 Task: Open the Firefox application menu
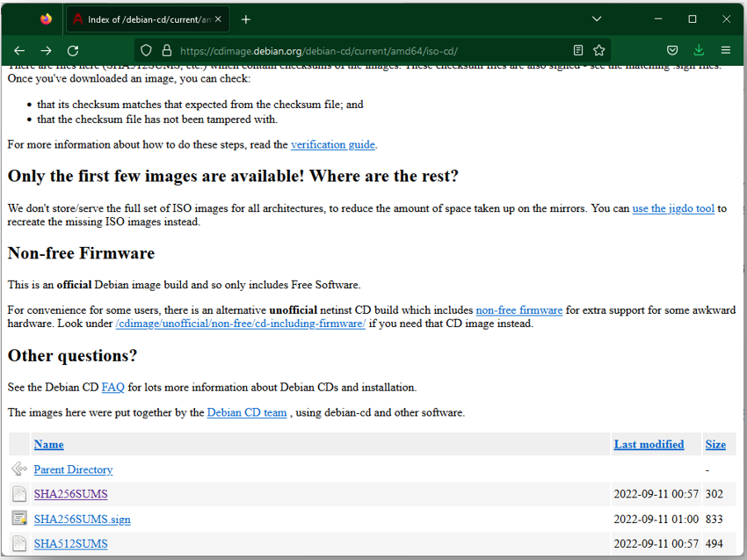tap(726, 50)
